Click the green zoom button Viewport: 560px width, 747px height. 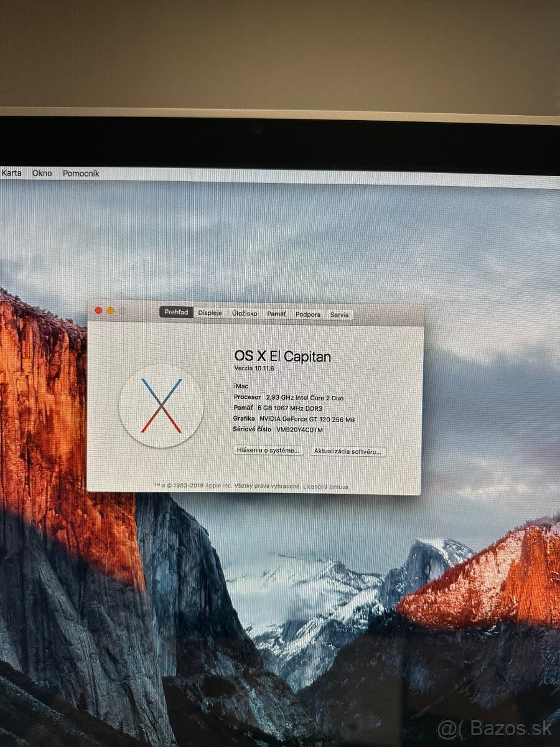pyautogui.click(x=121, y=311)
